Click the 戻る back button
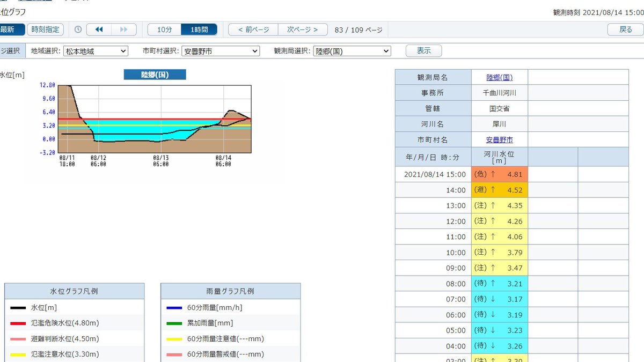Viewport: 644px width, 362px height. coord(626,29)
